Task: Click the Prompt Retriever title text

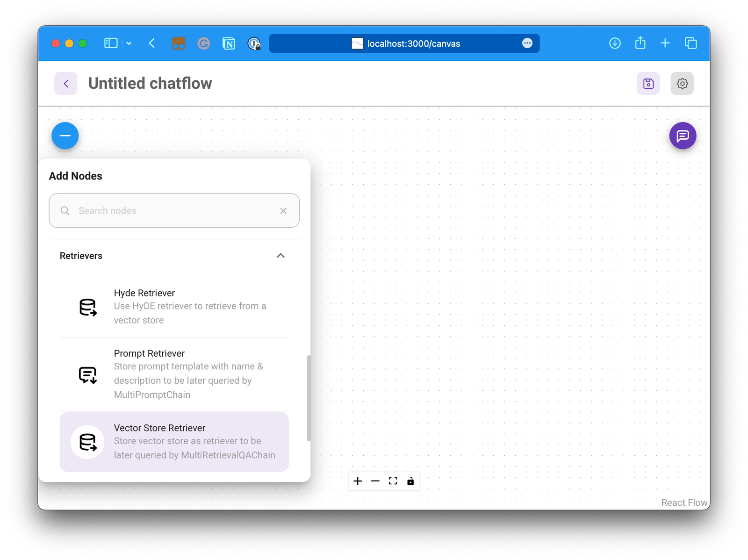Action: click(149, 353)
